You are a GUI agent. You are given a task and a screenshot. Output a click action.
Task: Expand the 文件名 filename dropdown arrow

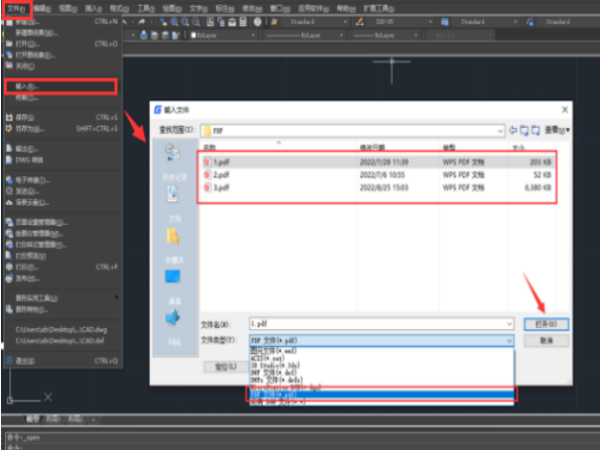click(510, 324)
